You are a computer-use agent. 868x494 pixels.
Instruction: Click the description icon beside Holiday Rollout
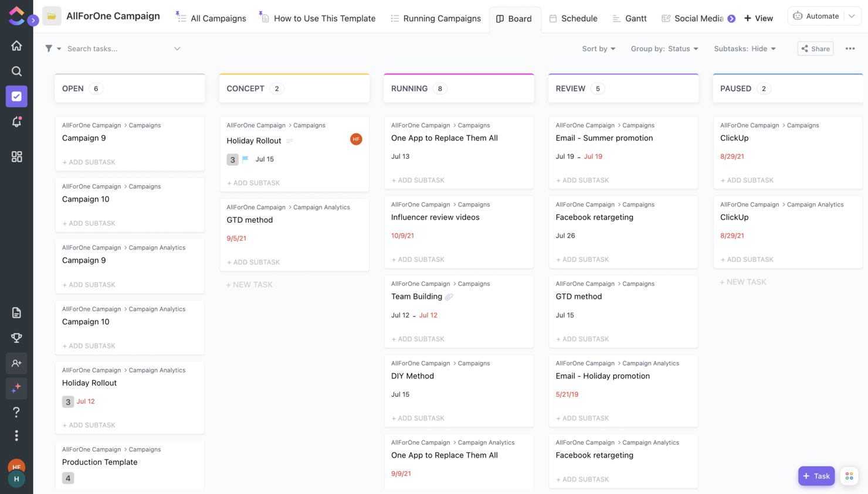(x=290, y=141)
